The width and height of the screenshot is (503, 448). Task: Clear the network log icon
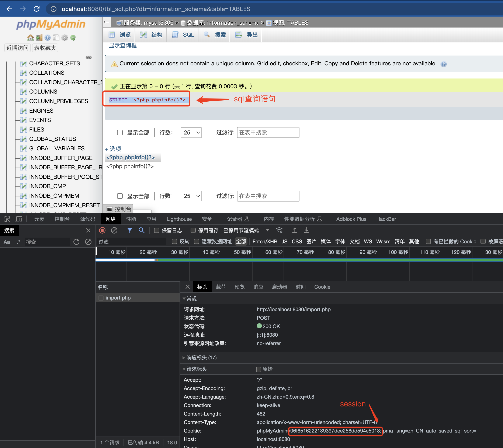[x=114, y=230]
